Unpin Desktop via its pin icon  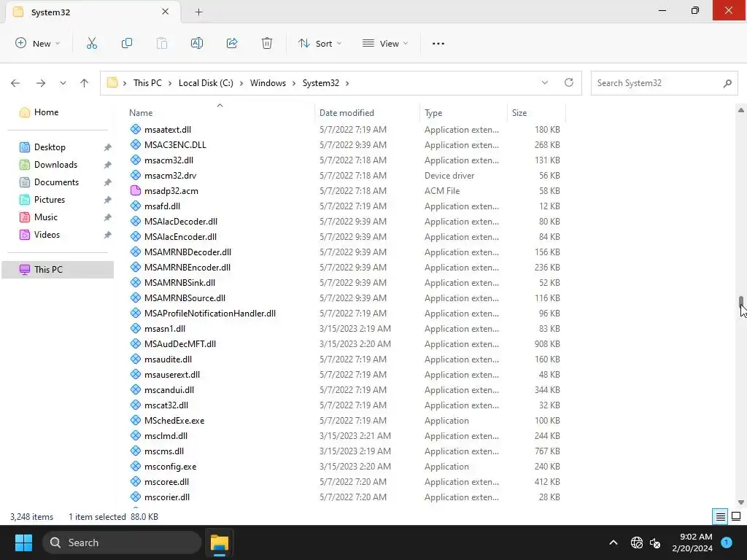pos(108,147)
